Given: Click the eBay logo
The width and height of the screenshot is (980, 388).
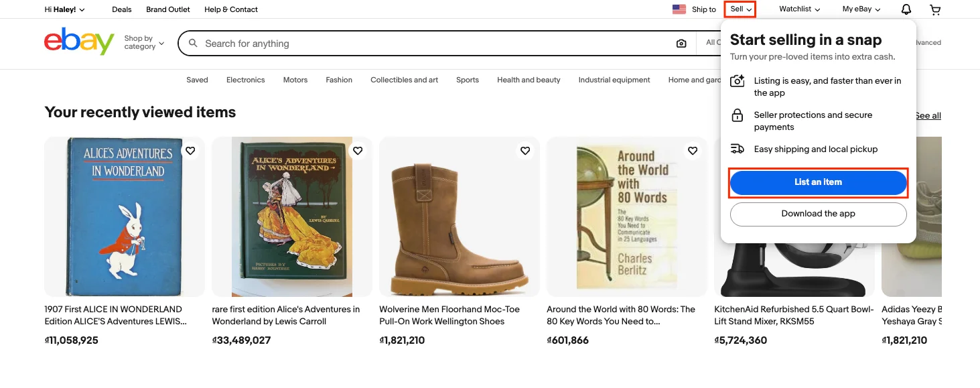Looking at the screenshot, I should (x=79, y=42).
